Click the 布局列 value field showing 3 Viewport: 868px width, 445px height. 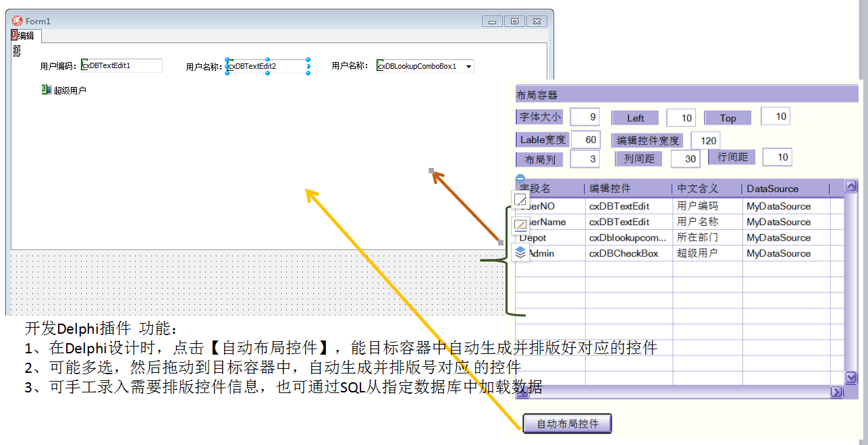tap(585, 159)
